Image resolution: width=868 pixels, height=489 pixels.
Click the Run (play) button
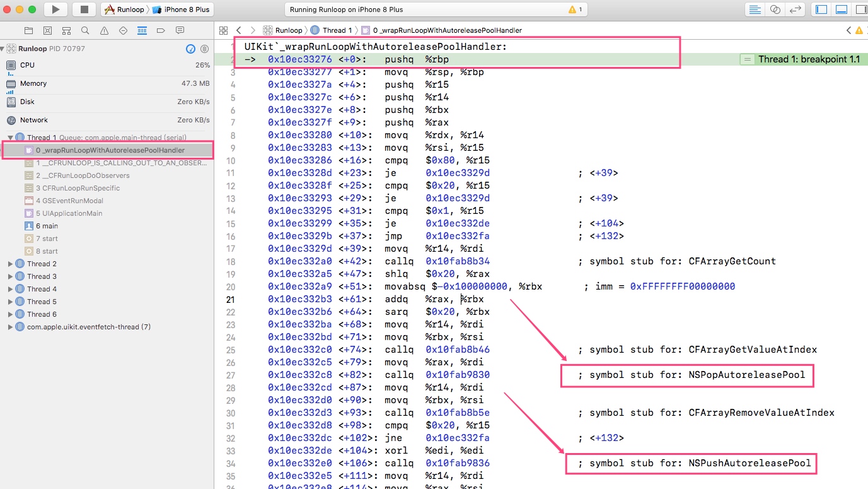(x=55, y=9)
